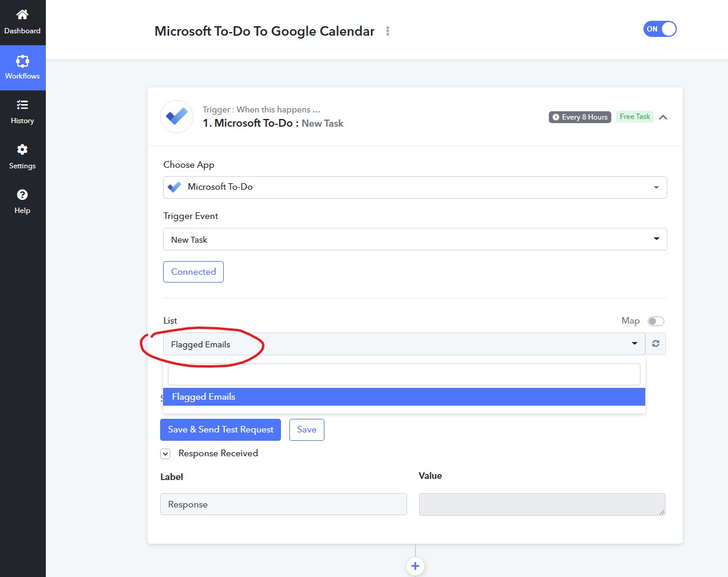Image resolution: width=728 pixels, height=577 pixels.
Task: Collapse the Response Received section
Action: [165, 454]
